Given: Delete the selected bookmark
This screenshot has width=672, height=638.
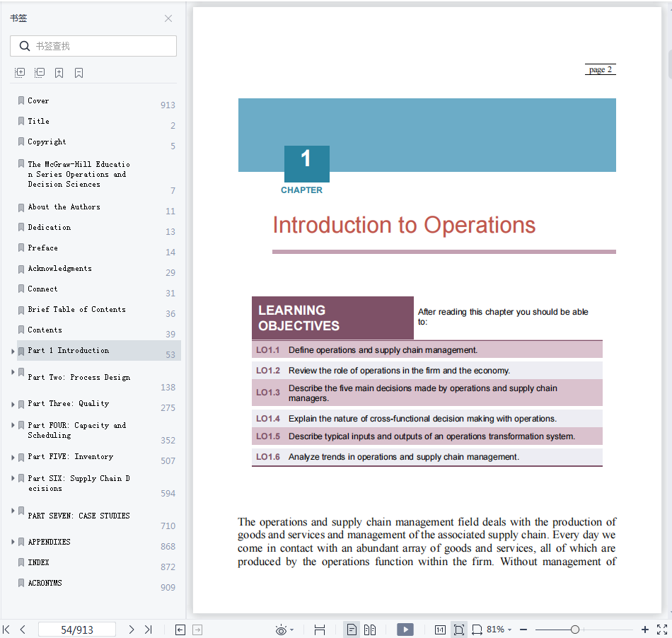Looking at the screenshot, I should point(79,73).
